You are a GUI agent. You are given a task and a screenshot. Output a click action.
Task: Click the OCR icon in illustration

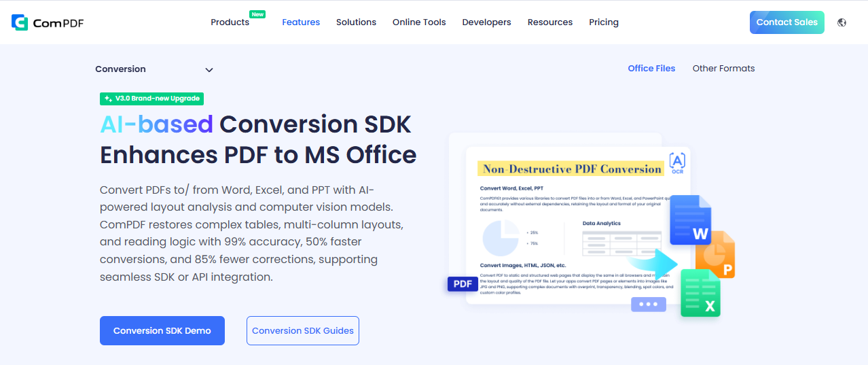click(677, 163)
